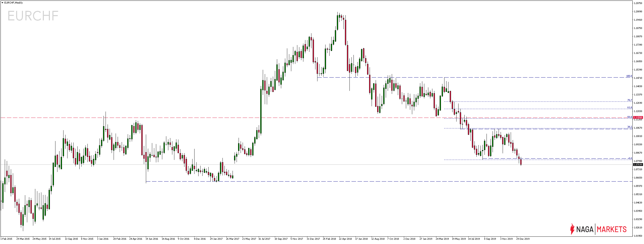Click the 5 Nov 2017 date label

(297, 239)
